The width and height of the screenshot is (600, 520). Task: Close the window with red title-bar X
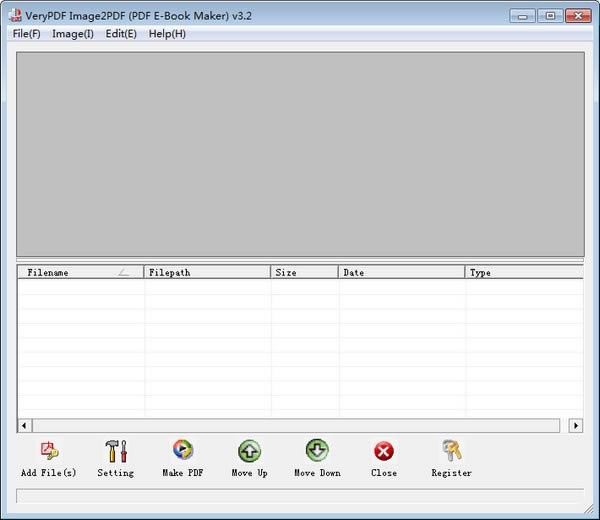(578, 16)
